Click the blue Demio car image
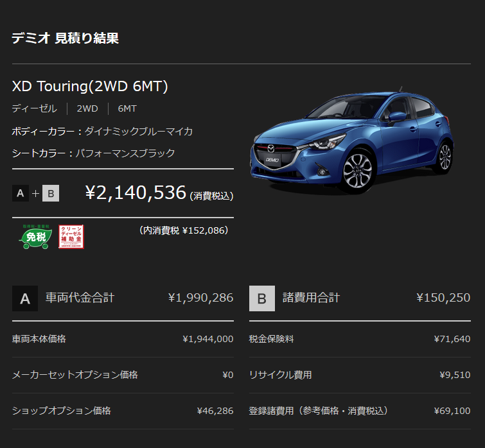Image resolution: width=485 pixels, height=448 pixels. coord(351,141)
